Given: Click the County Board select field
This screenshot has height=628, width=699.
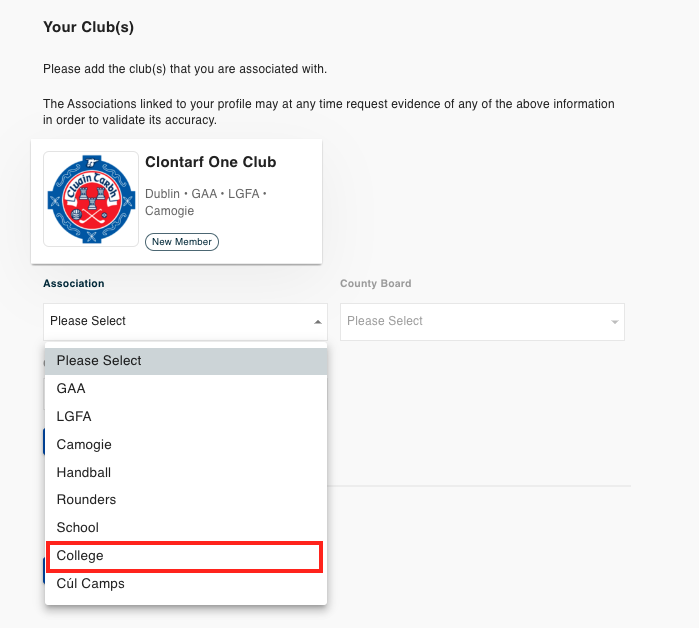Looking at the screenshot, I should point(482,322).
